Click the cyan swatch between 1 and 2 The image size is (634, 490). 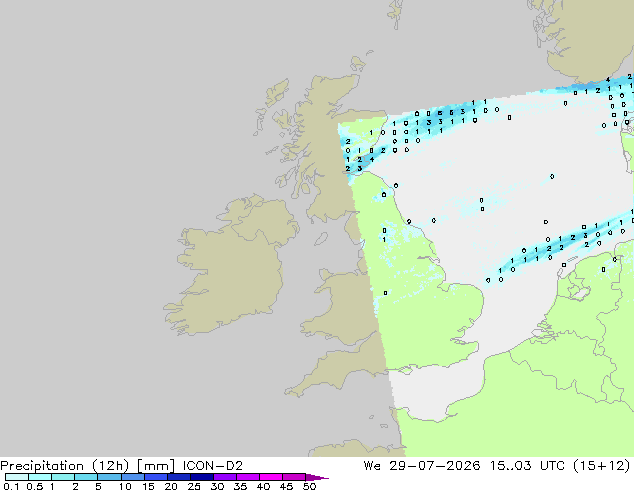(x=63, y=477)
